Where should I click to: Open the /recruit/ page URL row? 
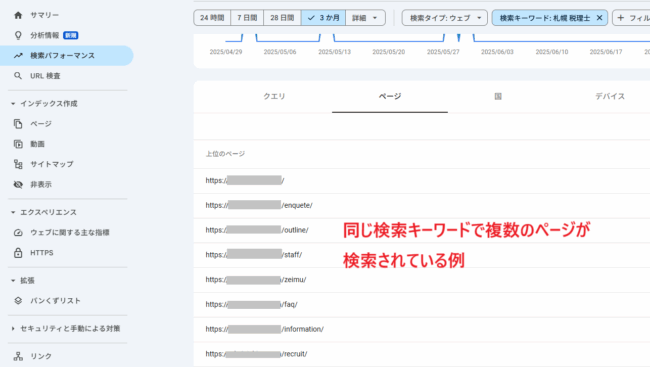(422, 354)
